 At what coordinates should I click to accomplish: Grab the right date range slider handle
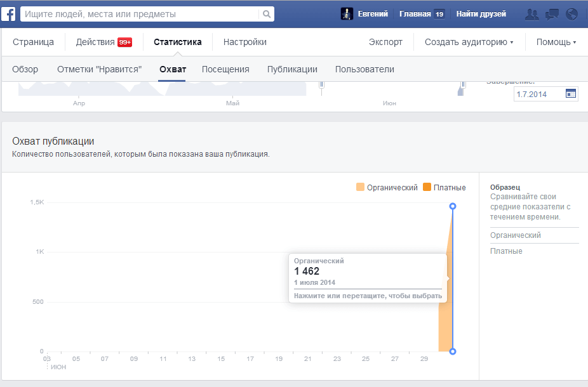click(463, 85)
